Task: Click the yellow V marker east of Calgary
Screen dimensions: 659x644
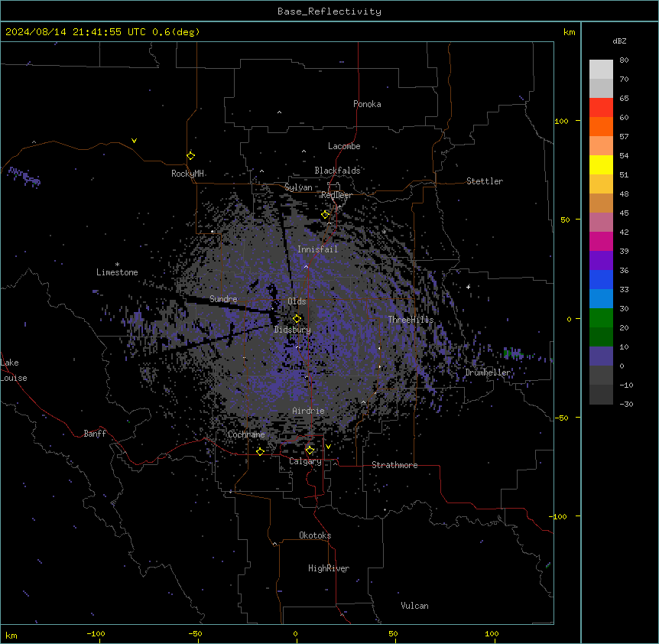Action: [x=328, y=447]
